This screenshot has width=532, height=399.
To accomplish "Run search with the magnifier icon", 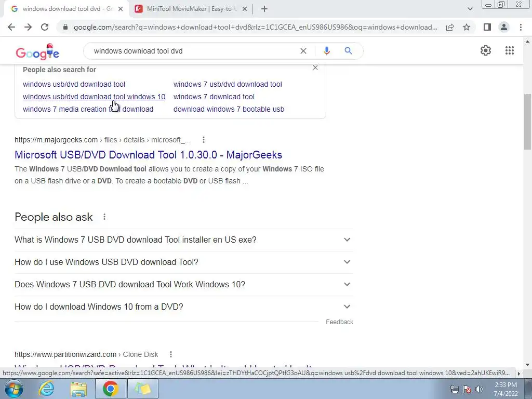I will (x=348, y=51).
